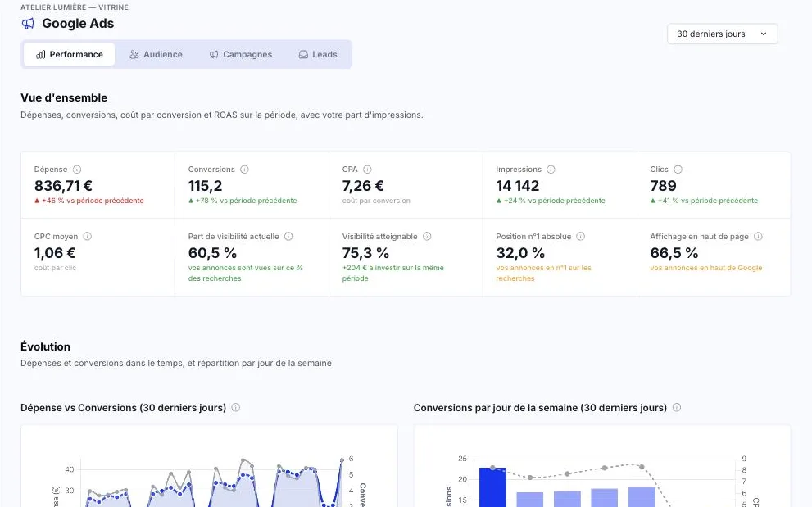Open the 30 derniers jours dropdown
Image resolution: width=812 pixels, height=507 pixels.
[722, 34]
